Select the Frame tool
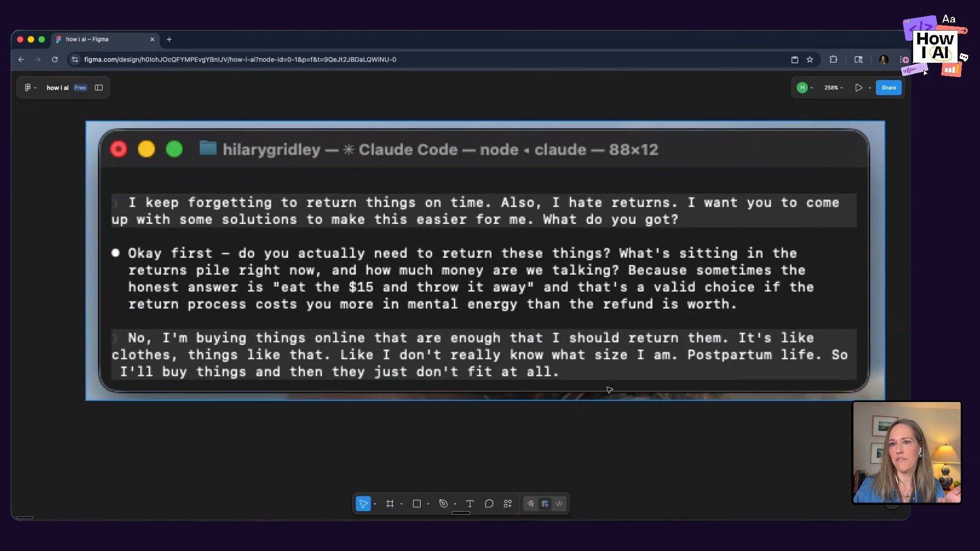Screen dimensions: 980x551 (390, 504)
